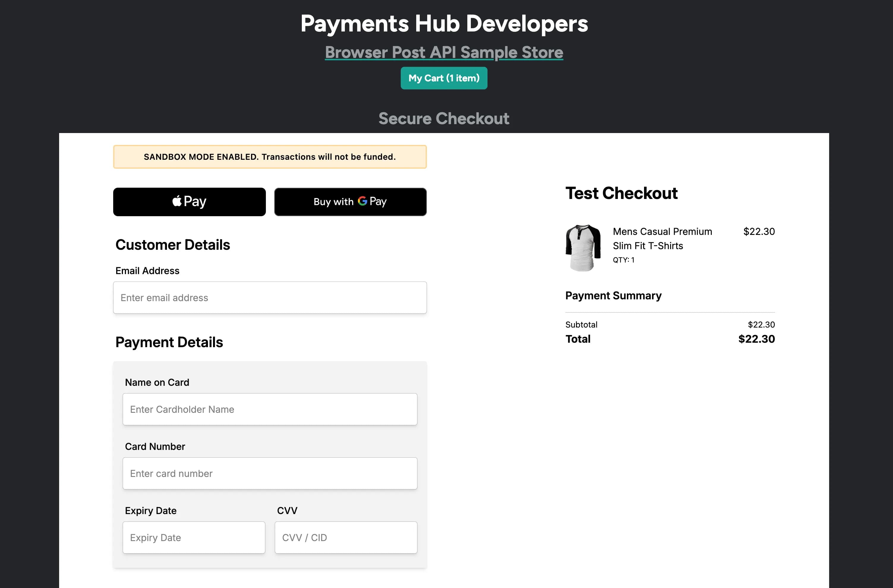
Task: Click the Expiry Date label above the field
Action: tap(151, 511)
